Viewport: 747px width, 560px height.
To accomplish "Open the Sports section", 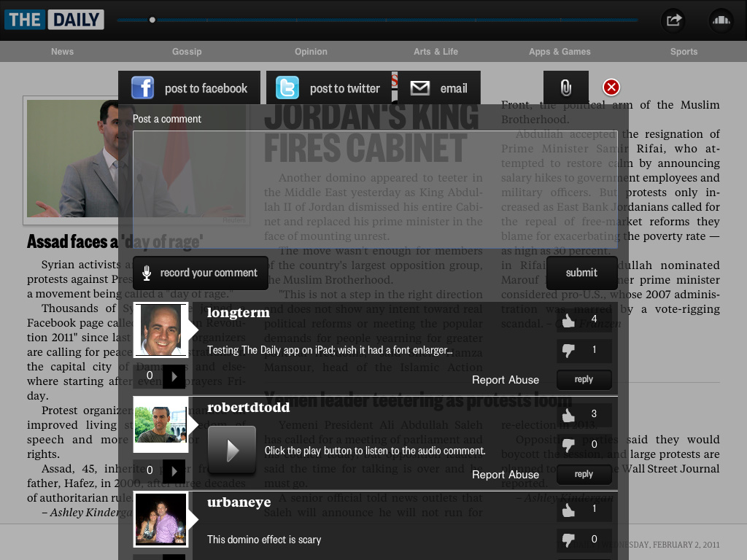I will [684, 52].
